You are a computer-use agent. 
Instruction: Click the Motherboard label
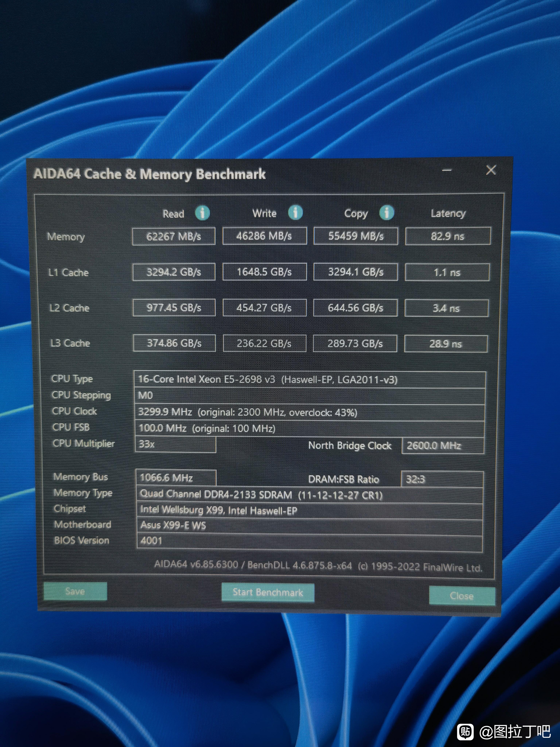click(x=82, y=525)
